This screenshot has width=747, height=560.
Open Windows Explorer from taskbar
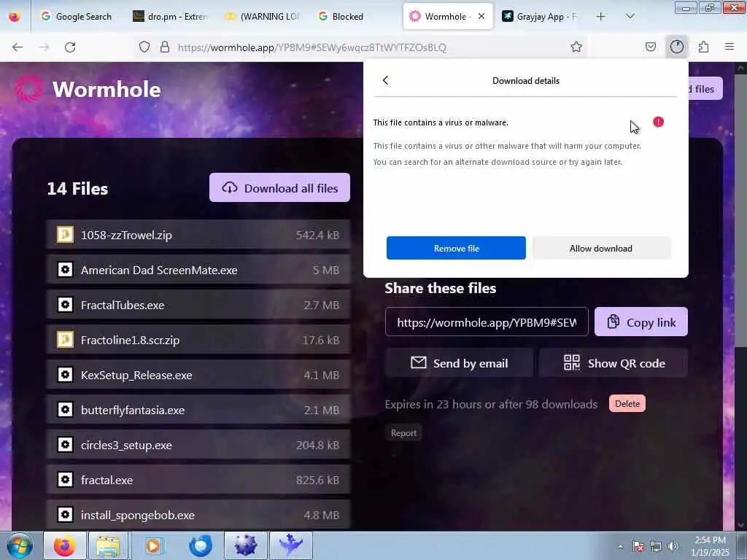(x=109, y=545)
